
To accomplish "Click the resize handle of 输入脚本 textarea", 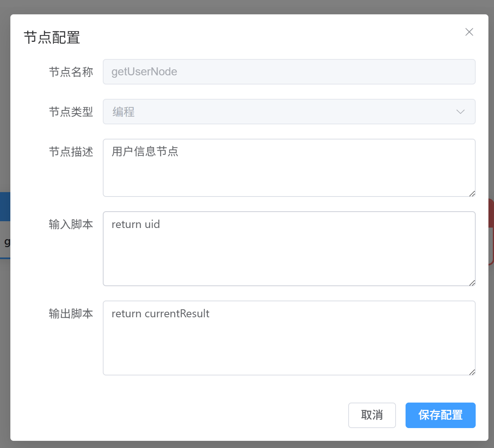I will (x=472, y=283).
